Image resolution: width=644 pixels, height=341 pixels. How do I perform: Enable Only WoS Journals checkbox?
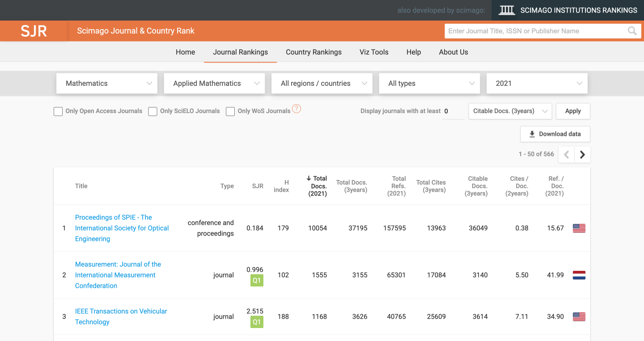coord(230,111)
